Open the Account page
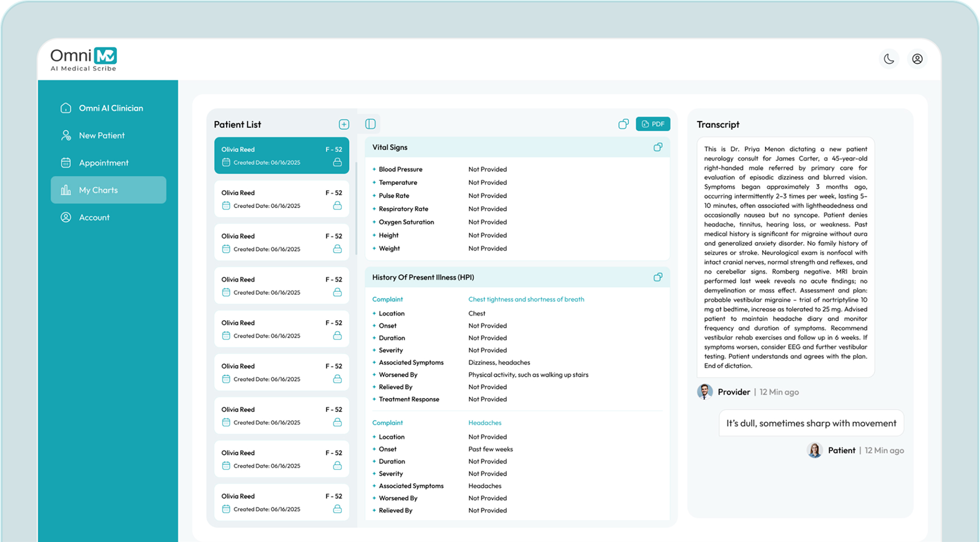Viewport: 980px width, 542px height. (94, 218)
